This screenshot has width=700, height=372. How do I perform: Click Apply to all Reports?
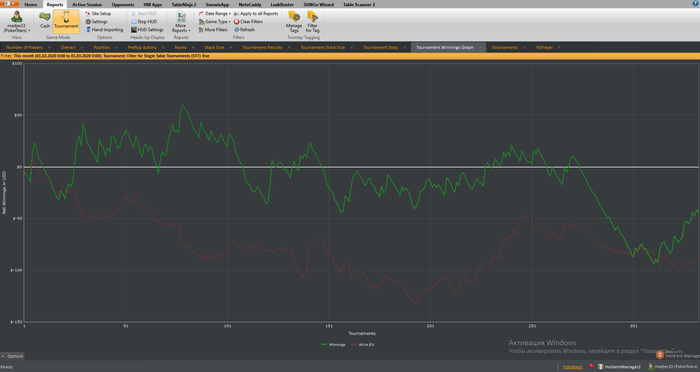256,13
